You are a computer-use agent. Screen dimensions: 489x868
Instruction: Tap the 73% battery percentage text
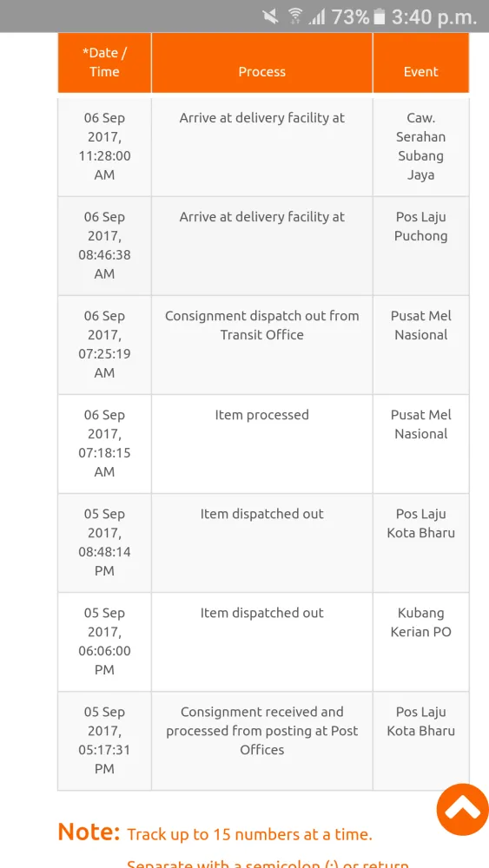coord(351,17)
